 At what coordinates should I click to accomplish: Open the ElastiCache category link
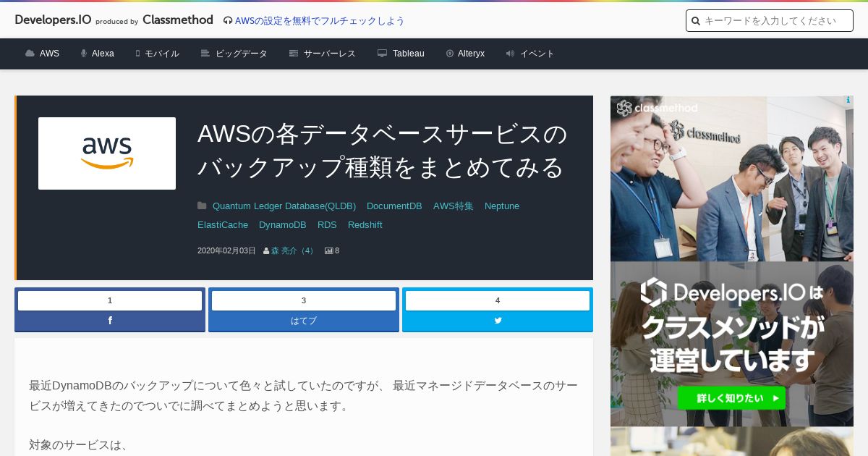click(223, 225)
